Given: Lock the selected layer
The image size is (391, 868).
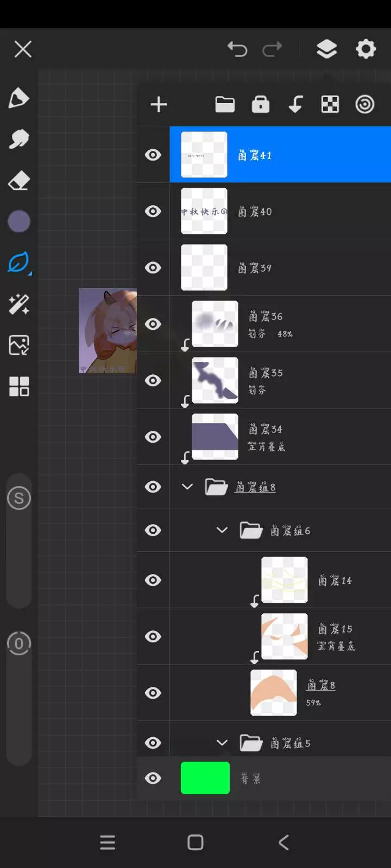Looking at the screenshot, I should pyautogui.click(x=261, y=104).
